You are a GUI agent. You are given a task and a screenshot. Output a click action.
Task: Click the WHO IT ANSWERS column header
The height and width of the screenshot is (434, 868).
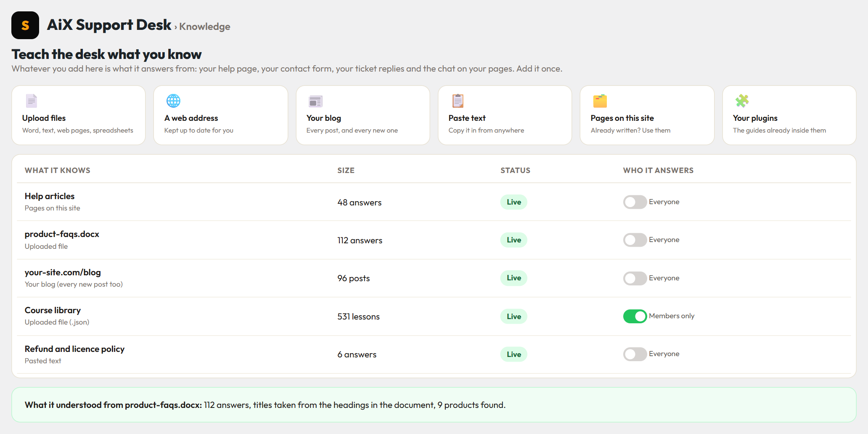coord(658,170)
